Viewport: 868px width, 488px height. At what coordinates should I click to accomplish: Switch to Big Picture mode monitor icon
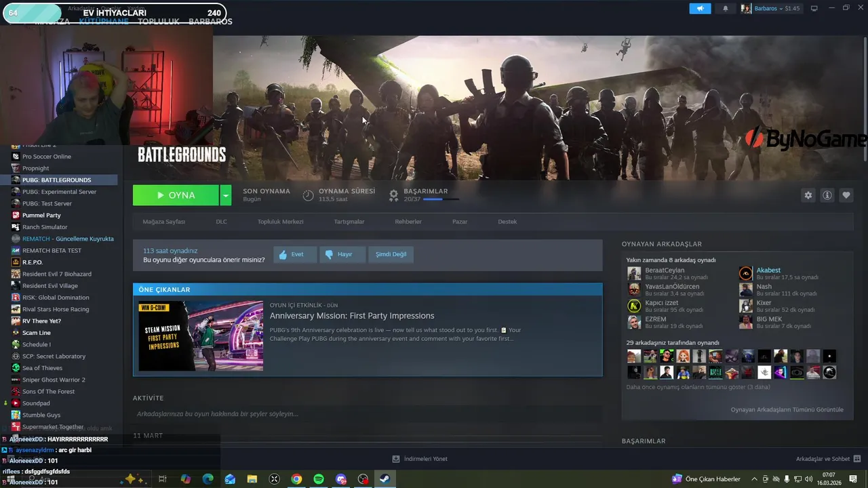tap(814, 8)
